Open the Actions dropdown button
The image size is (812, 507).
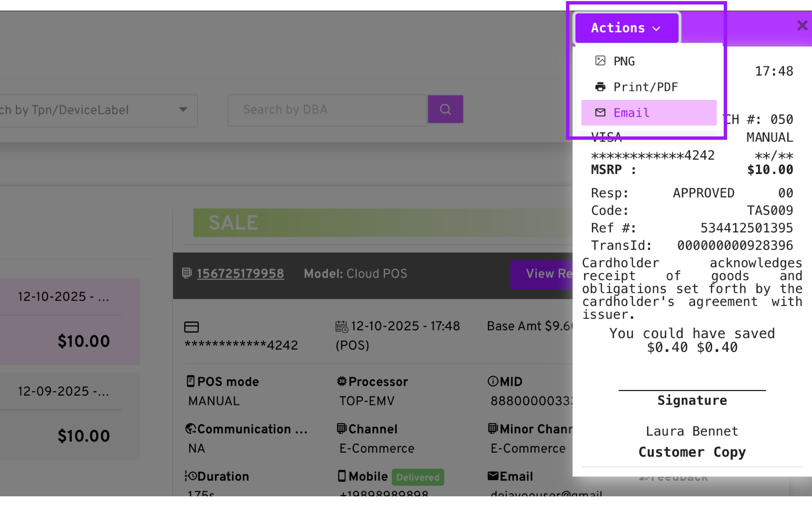[626, 28]
